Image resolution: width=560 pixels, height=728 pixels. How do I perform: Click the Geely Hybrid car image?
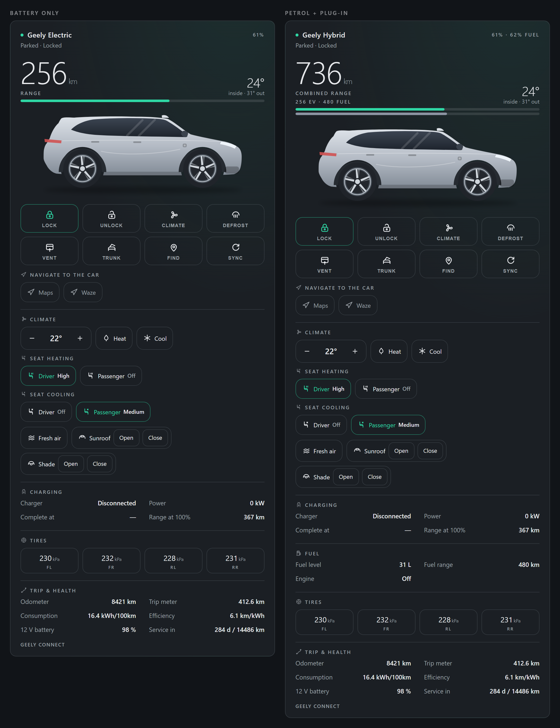[x=417, y=165]
